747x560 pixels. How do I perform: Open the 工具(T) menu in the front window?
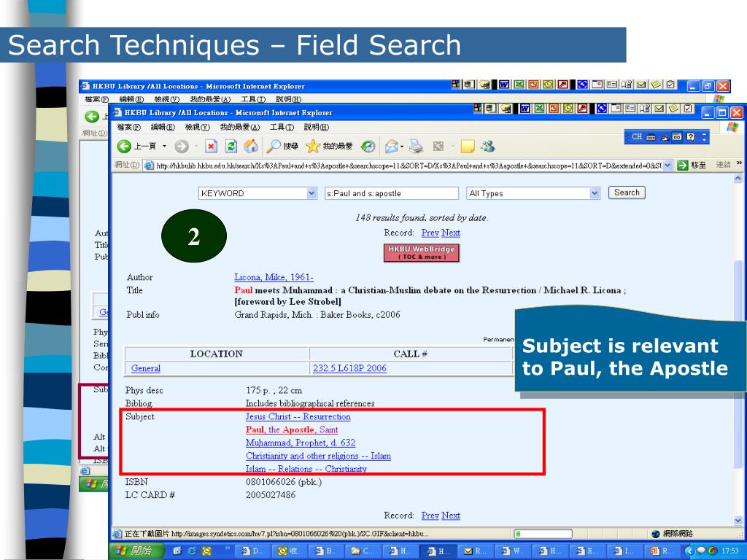coord(282,127)
